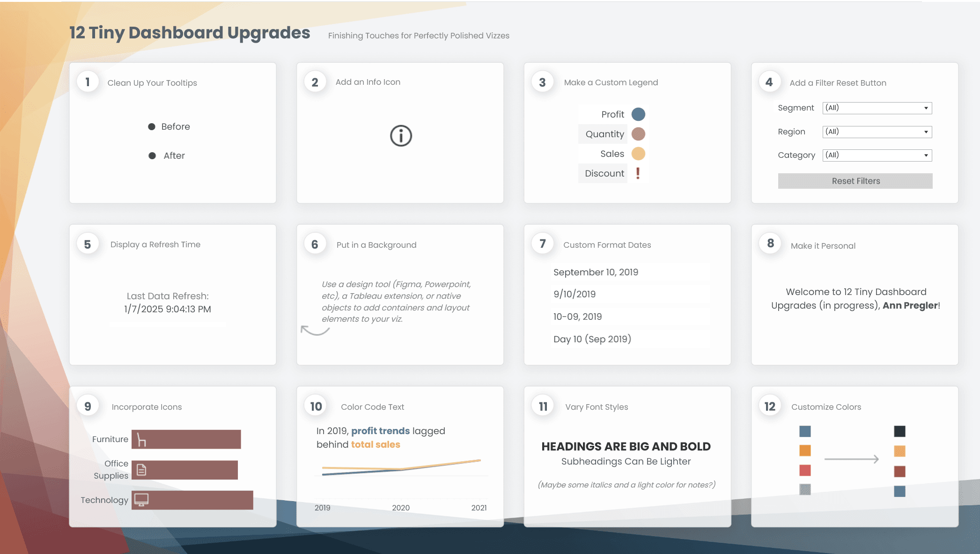Viewport: 980px width, 554px height.
Task: Click the Office Supplies document icon
Action: coord(141,470)
